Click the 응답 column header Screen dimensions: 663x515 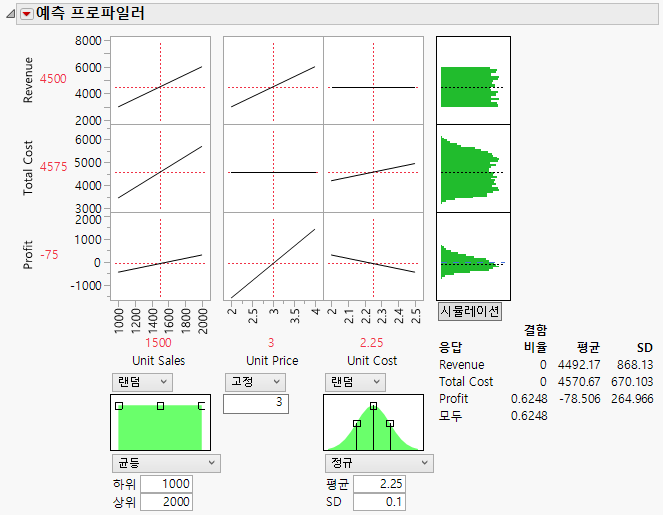(450, 348)
